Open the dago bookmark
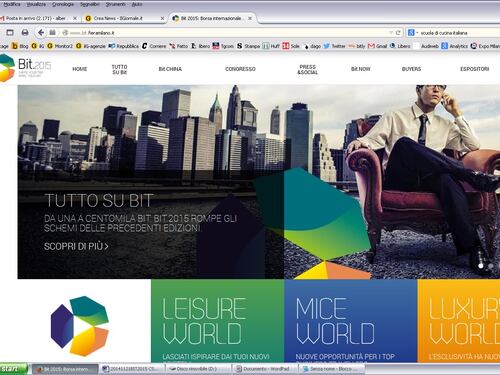The width and height of the screenshot is (500, 375). point(312,46)
